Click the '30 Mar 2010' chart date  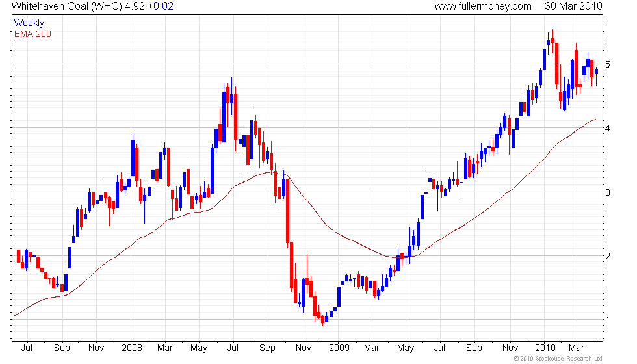tap(573, 6)
